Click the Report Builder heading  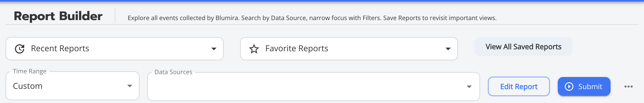pyautogui.click(x=58, y=16)
